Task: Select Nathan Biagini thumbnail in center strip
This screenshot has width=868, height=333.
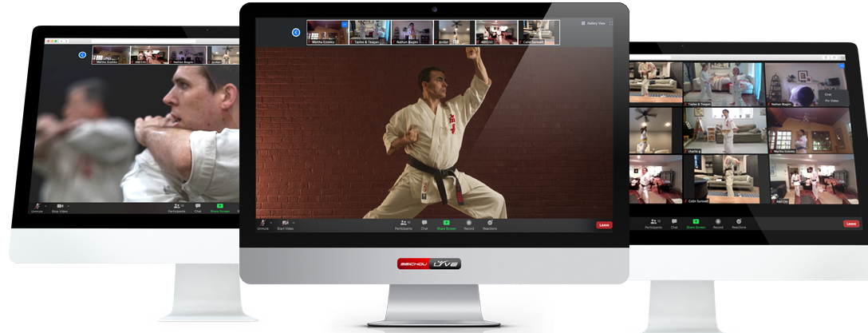Action: coord(412,32)
